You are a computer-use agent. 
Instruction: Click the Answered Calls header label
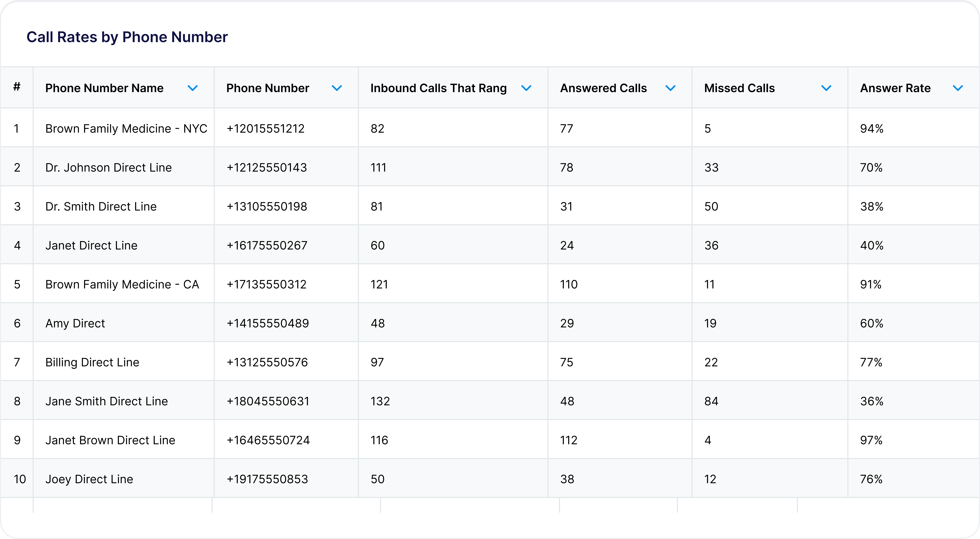tap(603, 88)
